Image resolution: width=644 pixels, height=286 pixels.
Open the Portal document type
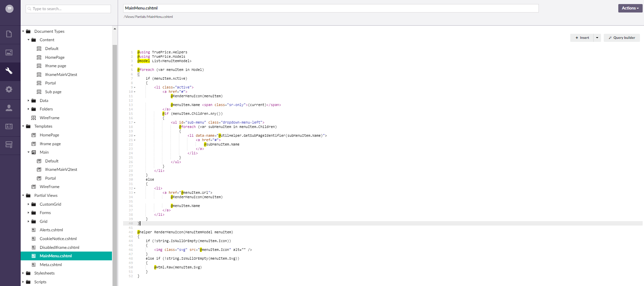pos(50,83)
